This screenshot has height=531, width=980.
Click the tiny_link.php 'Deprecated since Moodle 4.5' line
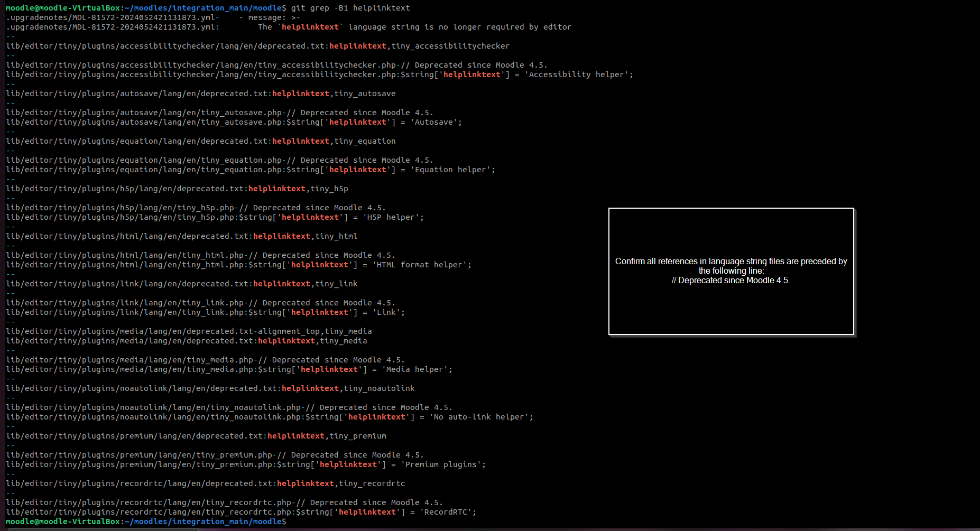[201, 303]
